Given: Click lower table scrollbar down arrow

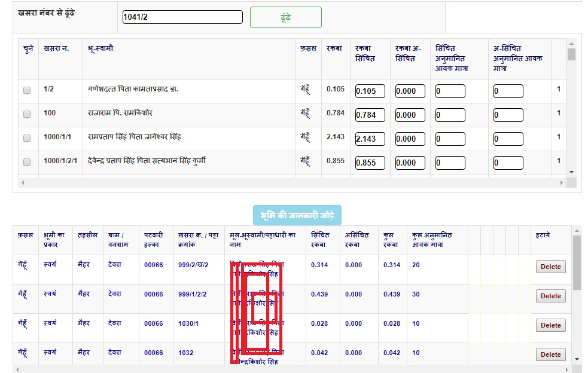Looking at the screenshot, I should (x=577, y=359).
